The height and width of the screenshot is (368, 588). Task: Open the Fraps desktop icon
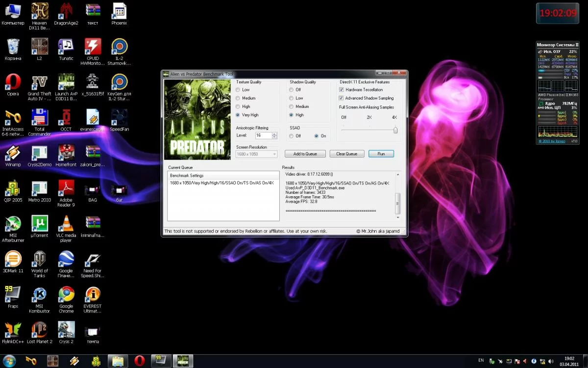(13, 294)
